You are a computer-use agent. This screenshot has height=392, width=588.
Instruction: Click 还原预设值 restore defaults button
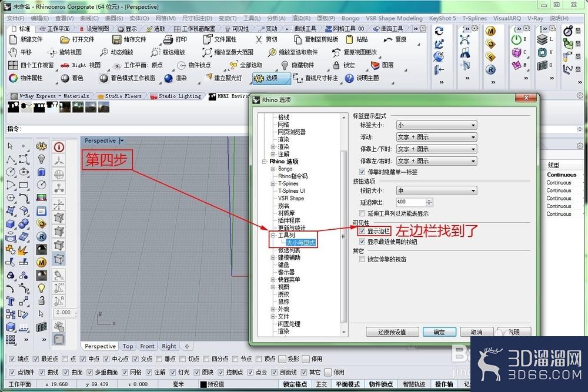point(392,332)
